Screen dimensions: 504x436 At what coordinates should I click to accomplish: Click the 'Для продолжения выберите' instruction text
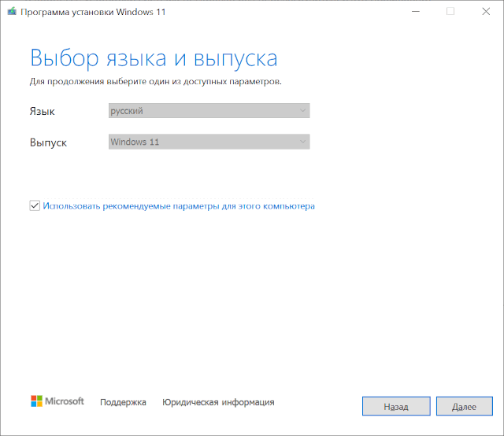pos(156,82)
